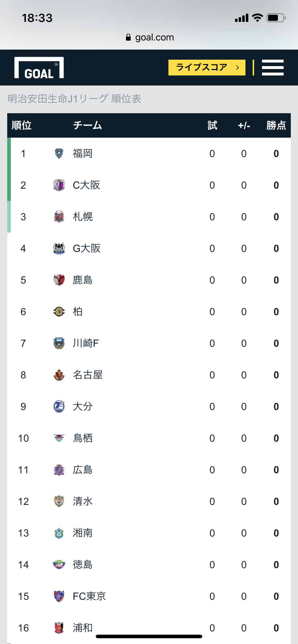Click the G大阪 team crest
Image resolution: width=298 pixels, height=644 pixels.
click(59, 249)
